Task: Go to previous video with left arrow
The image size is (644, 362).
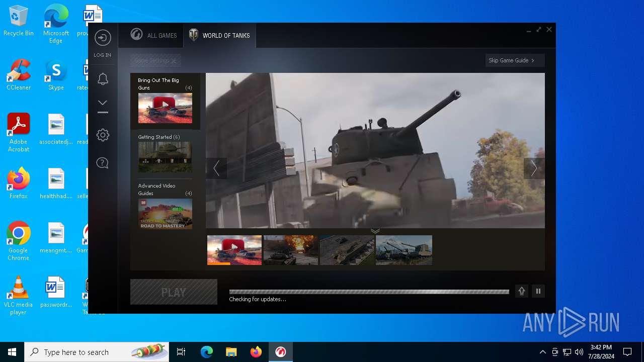Action: (216, 168)
